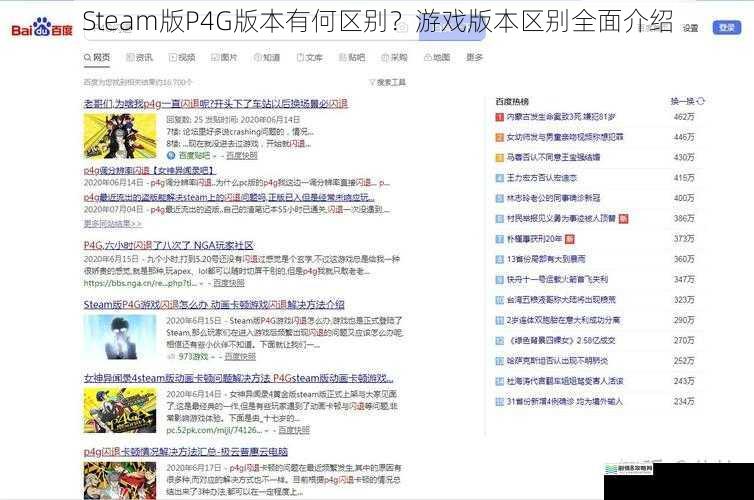
Task: Switch to the 知道 tab
Action: [x=267, y=57]
